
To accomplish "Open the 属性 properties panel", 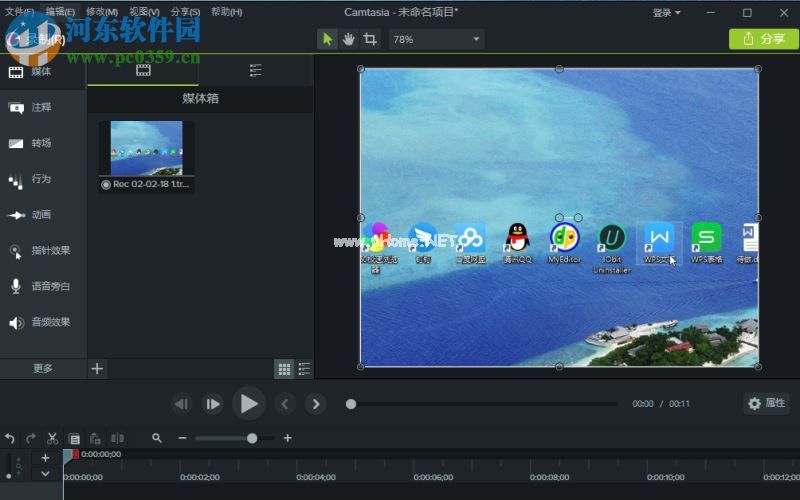I will [x=766, y=403].
